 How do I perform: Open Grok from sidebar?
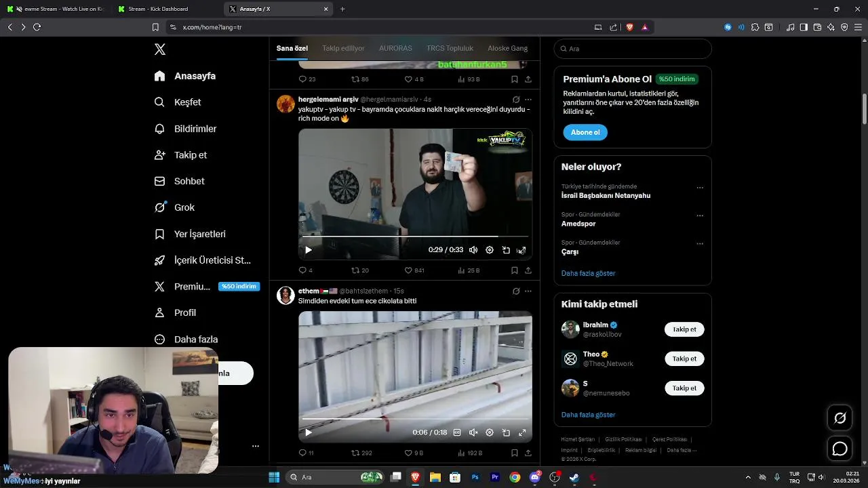[174, 207]
